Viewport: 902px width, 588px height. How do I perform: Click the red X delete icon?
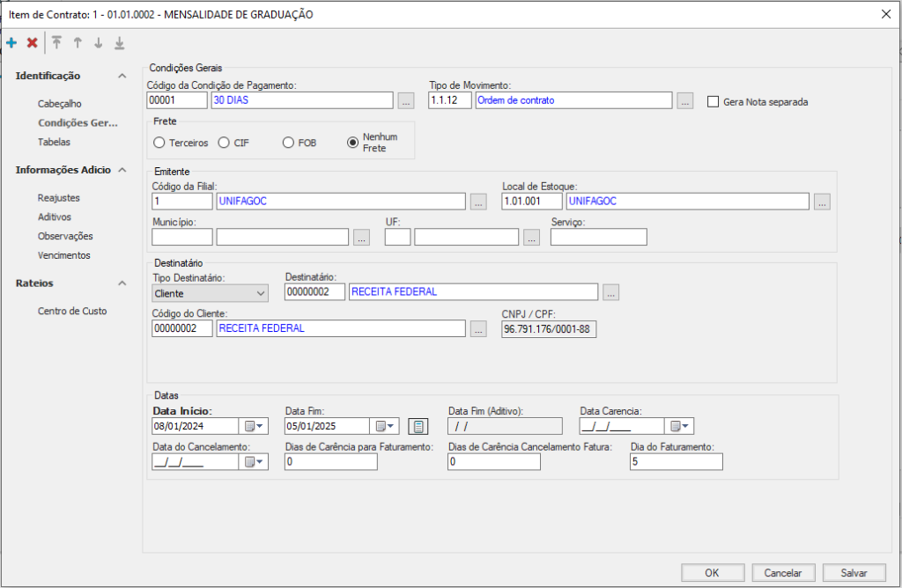click(x=33, y=42)
